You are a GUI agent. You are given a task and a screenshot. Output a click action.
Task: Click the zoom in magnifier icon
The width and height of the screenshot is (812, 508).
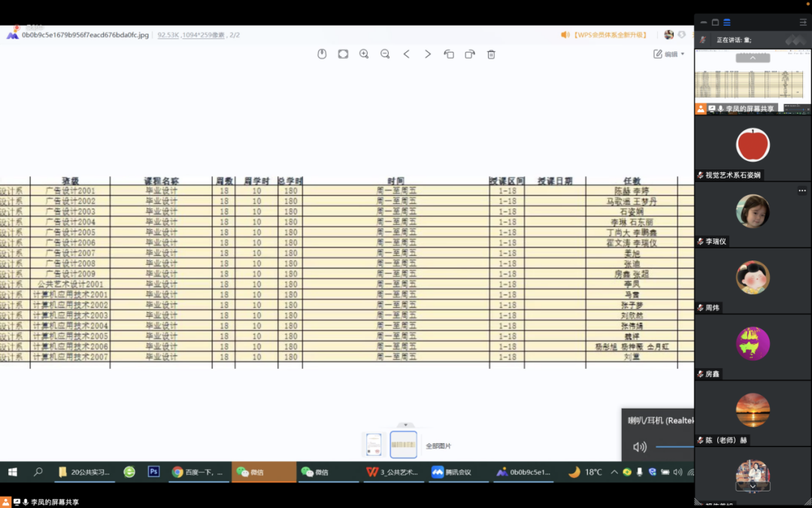(364, 54)
